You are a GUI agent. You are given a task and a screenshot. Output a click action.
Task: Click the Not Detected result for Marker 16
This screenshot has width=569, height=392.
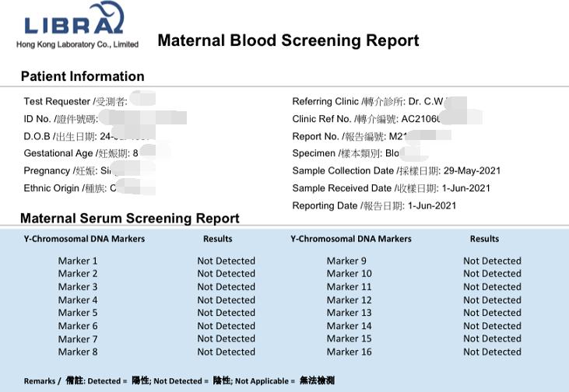pyautogui.click(x=492, y=352)
